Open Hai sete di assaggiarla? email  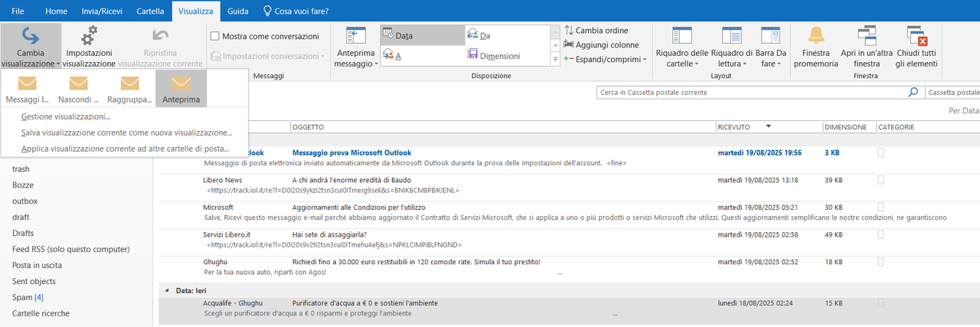568,239
